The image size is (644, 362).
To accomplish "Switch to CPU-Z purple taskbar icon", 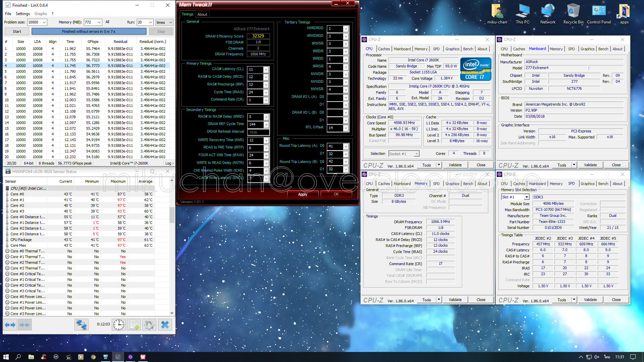I will click(130, 357).
